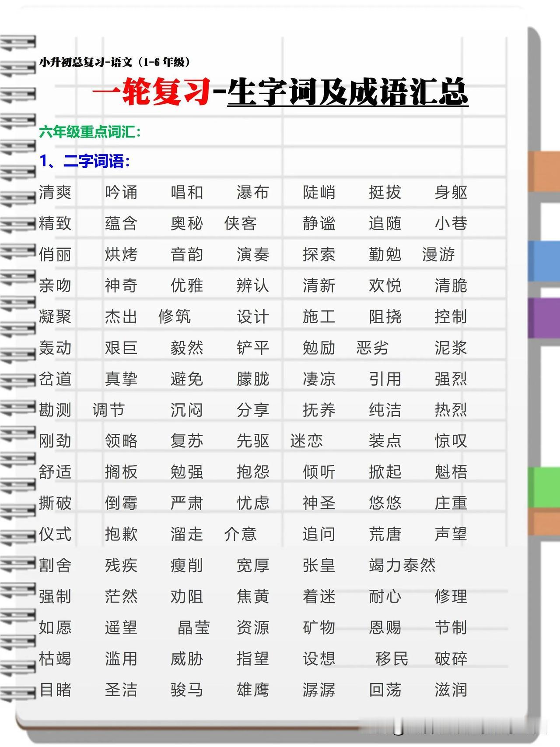The width and height of the screenshot is (560, 747).
Task: Select the word 烘烤
Action: 121,254
